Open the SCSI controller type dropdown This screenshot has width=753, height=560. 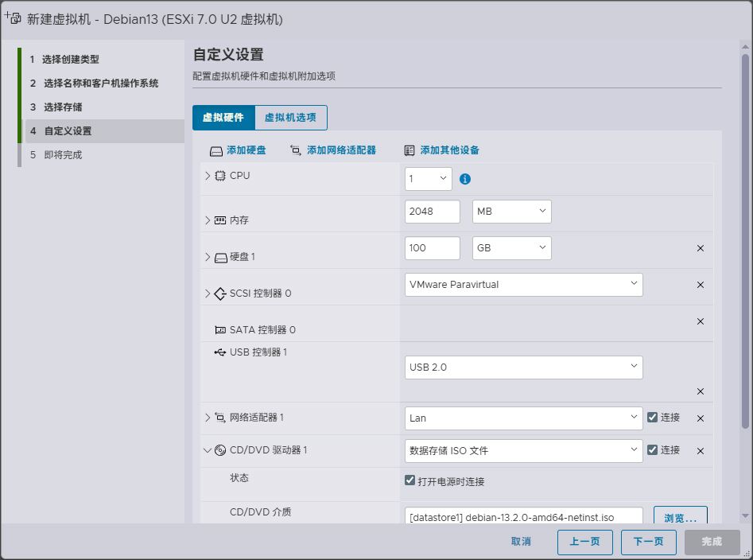[x=523, y=284]
